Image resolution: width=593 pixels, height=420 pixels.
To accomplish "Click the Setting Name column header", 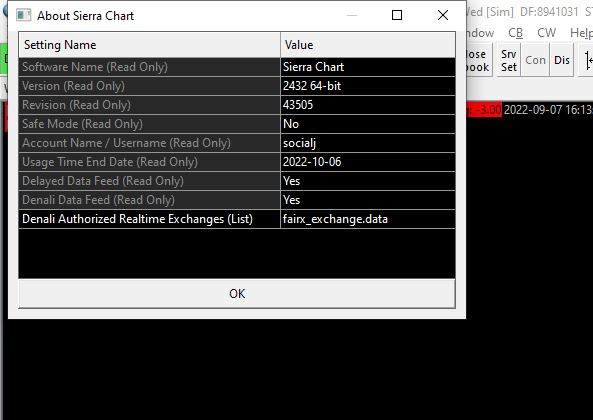I will 149,45.
